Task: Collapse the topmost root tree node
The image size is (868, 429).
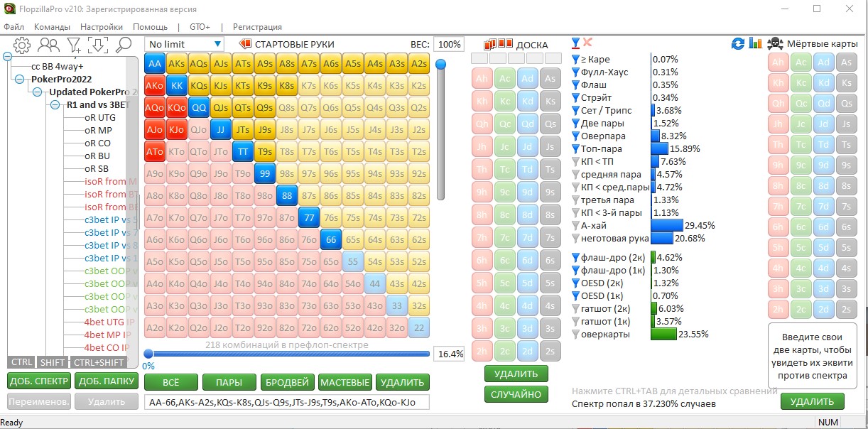Action: pyautogui.click(x=6, y=55)
